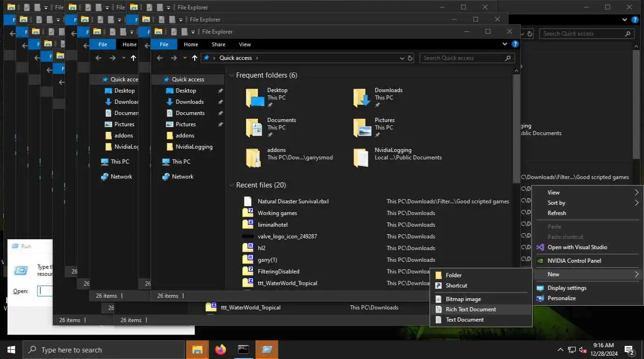The image size is (644, 359).
Task: Collapse the Frequent folders (6) section
Action: pyautogui.click(x=232, y=75)
